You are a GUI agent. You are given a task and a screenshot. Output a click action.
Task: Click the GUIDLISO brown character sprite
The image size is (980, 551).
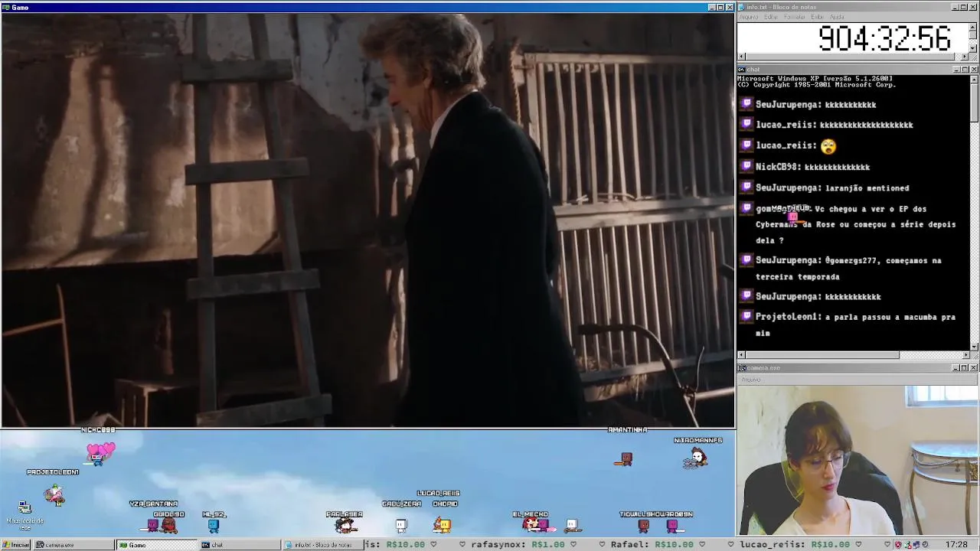pyautogui.click(x=169, y=525)
